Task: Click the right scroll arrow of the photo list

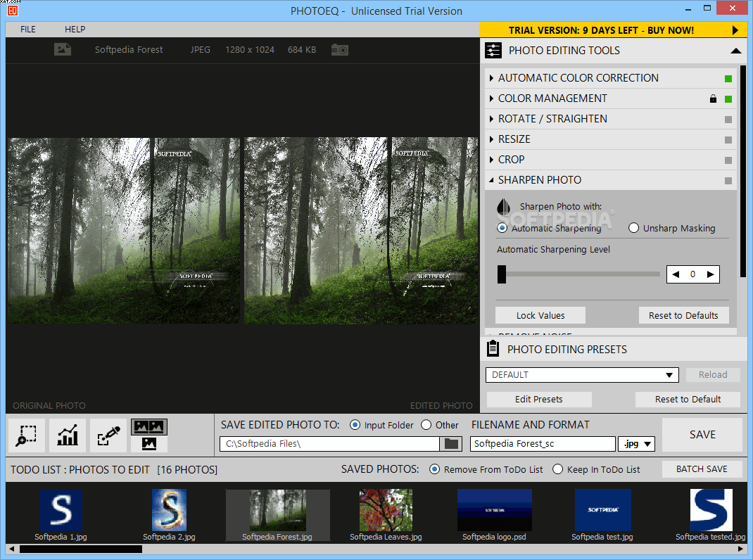Action: pos(740,549)
